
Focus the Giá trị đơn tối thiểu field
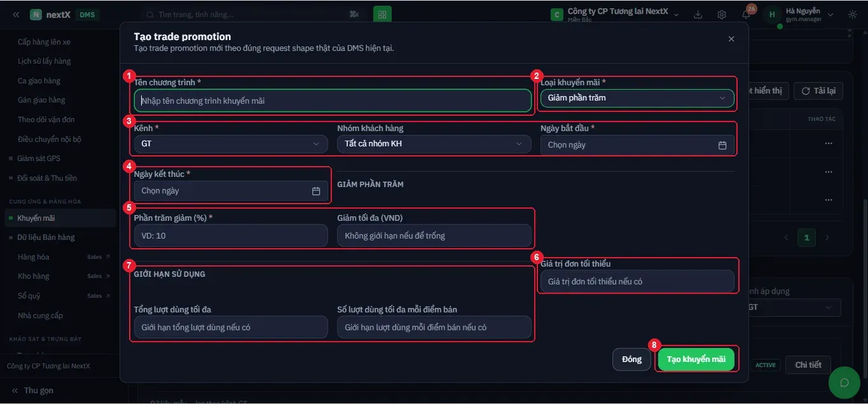tap(637, 281)
